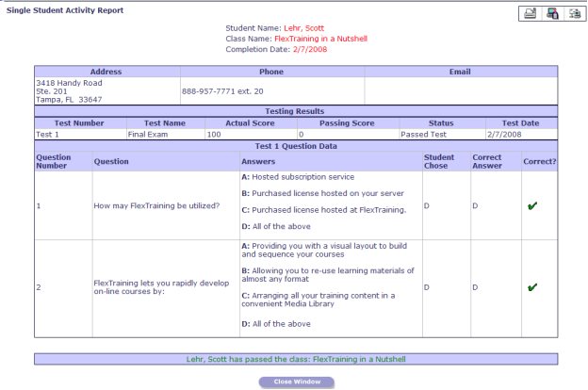Click the Email column header
Screen dimensions: 588x390
[460, 72]
